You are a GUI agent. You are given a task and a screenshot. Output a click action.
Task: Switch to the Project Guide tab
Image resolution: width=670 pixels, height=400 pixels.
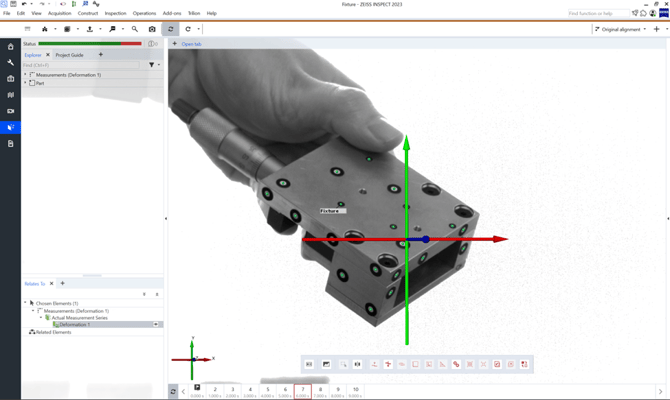tap(69, 55)
